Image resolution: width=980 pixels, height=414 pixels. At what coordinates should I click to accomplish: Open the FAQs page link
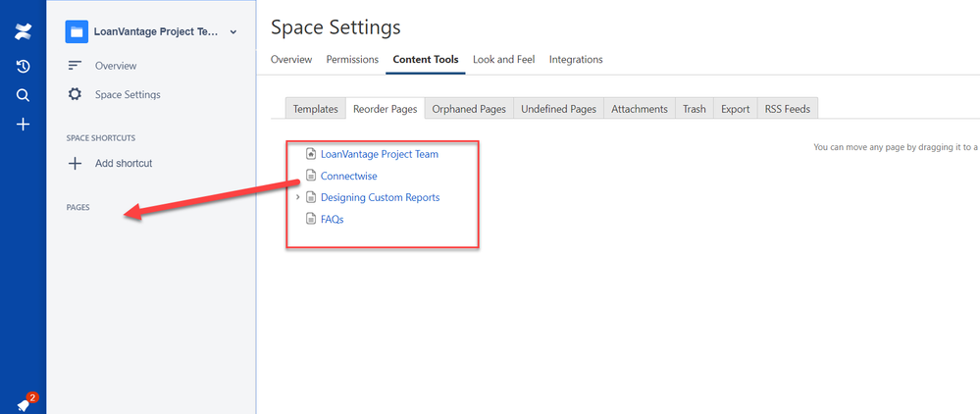point(332,220)
